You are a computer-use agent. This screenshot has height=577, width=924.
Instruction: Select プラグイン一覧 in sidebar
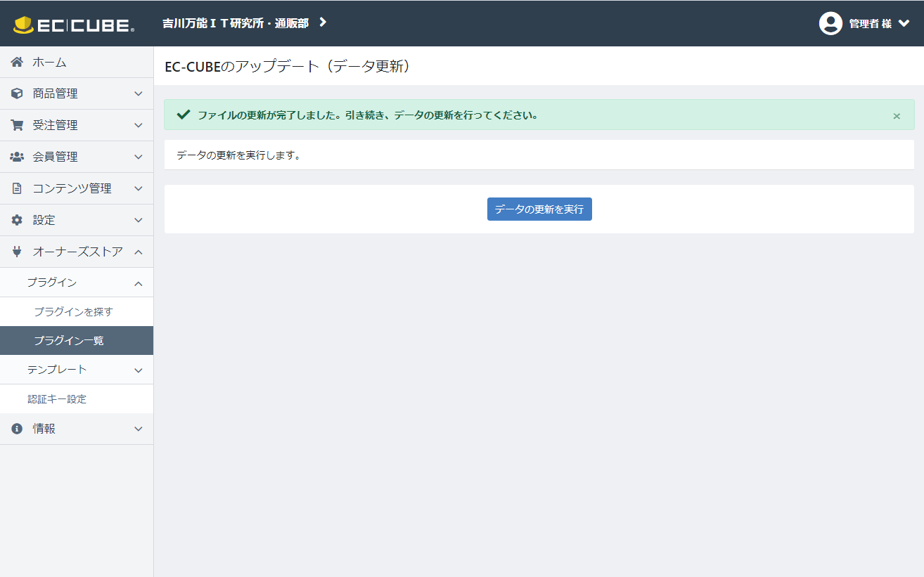(x=69, y=341)
